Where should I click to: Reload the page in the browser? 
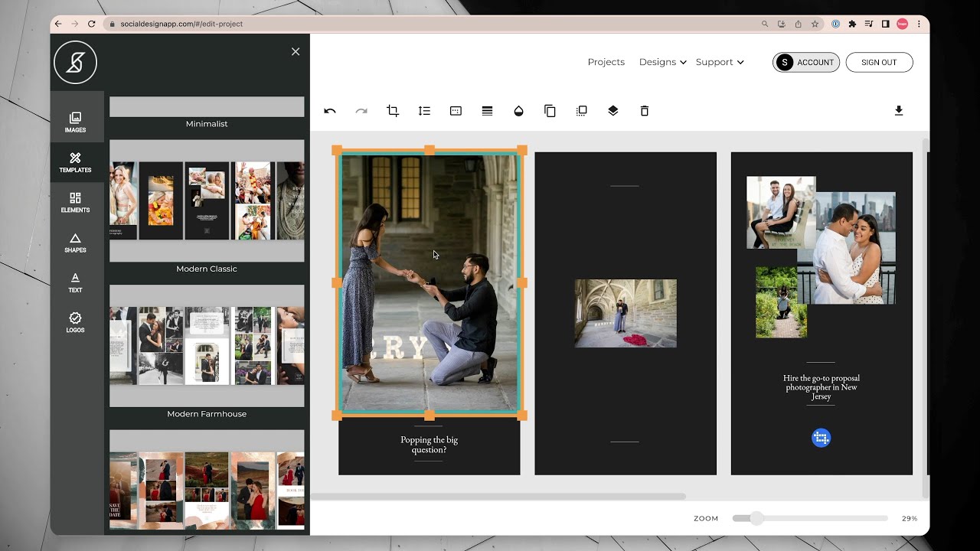point(92,24)
